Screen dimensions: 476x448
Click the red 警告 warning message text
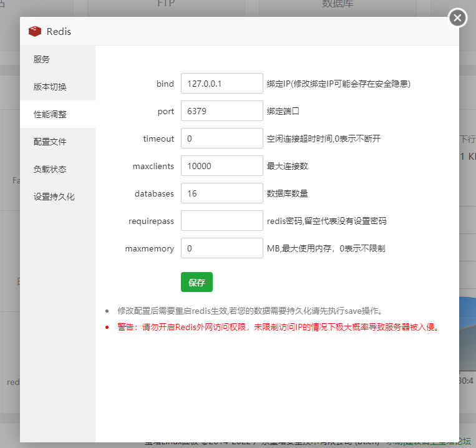point(278,327)
